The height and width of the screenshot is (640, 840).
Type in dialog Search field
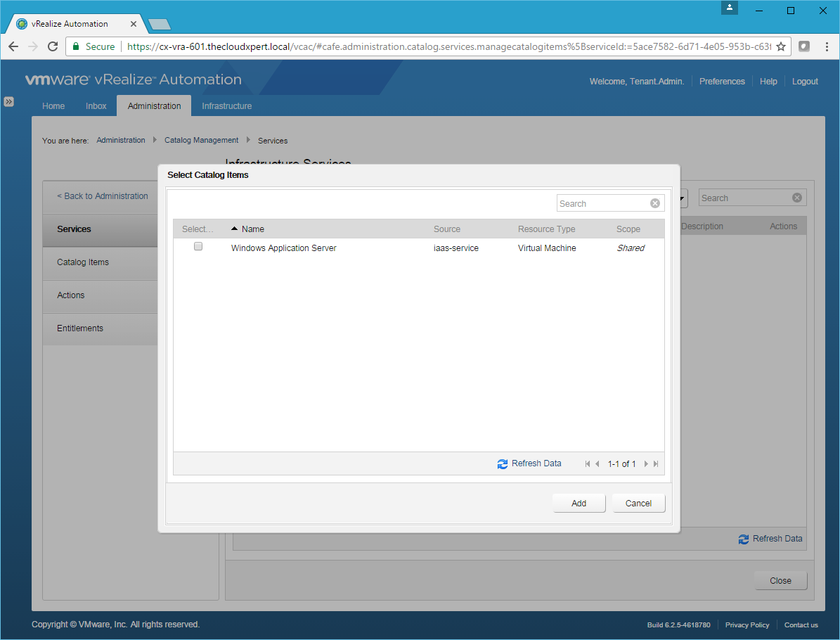click(x=602, y=204)
